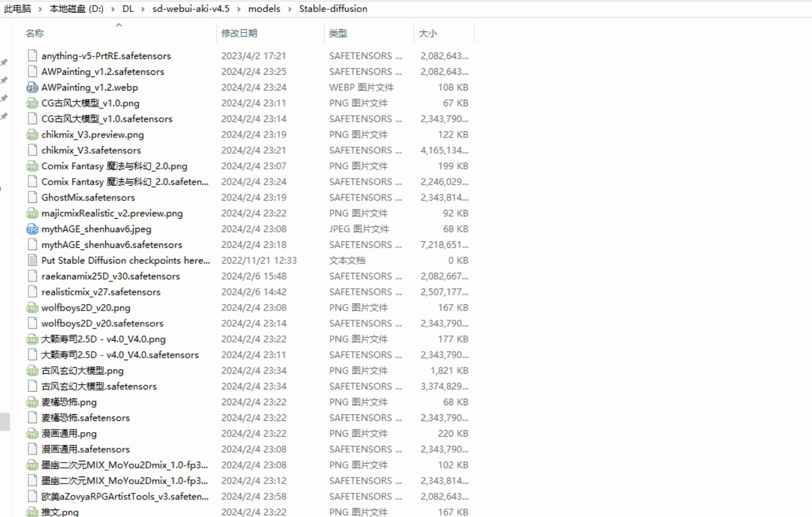Click the 漫画通用.png image icon
This screenshot has height=517, width=812.
coord(32,433)
